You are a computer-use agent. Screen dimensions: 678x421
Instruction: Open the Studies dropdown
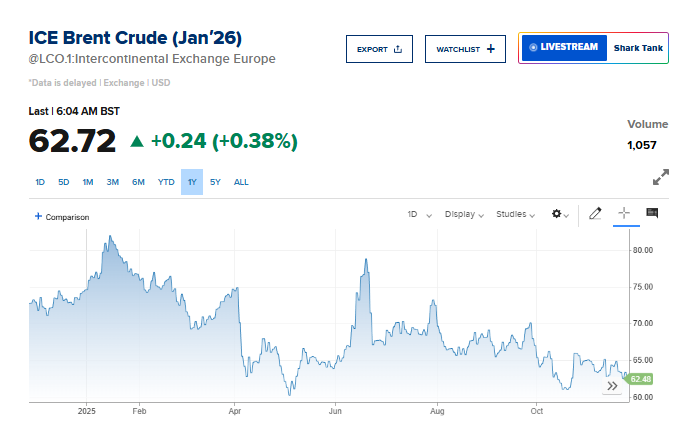click(516, 214)
